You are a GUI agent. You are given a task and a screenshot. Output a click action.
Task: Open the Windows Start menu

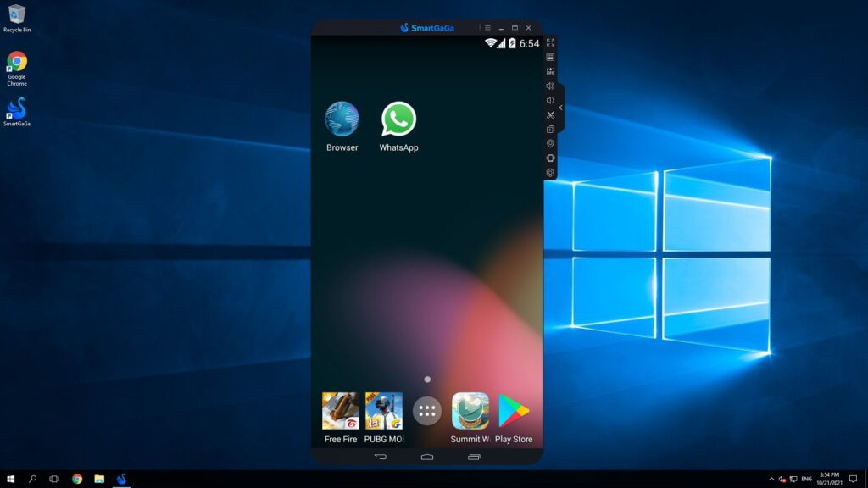tap(10, 477)
